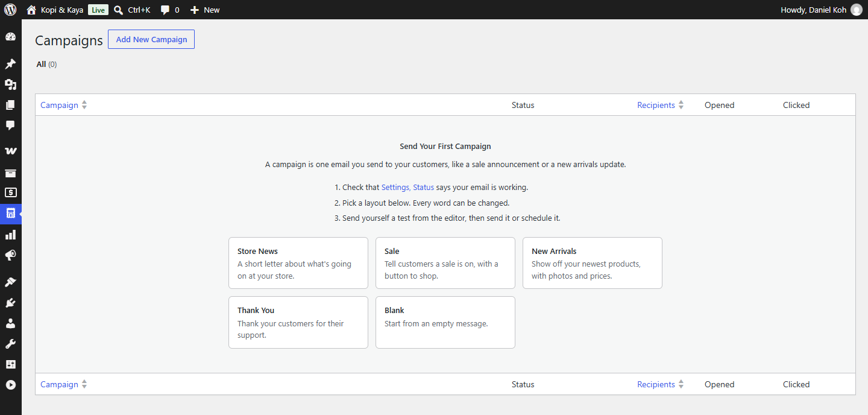Click the home icon beside Kopi & Kaya
This screenshot has height=415, width=868.
pyautogui.click(x=31, y=10)
